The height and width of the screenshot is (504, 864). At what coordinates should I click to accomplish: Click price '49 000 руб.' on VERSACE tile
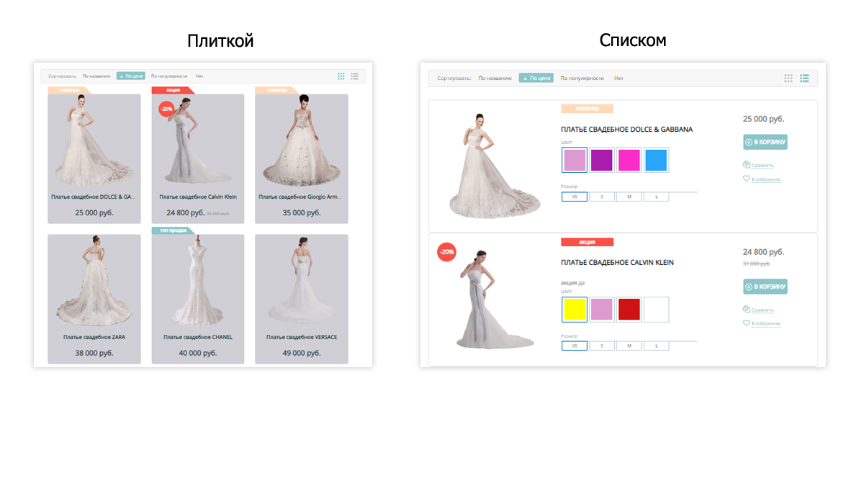[x=302, y=353]
